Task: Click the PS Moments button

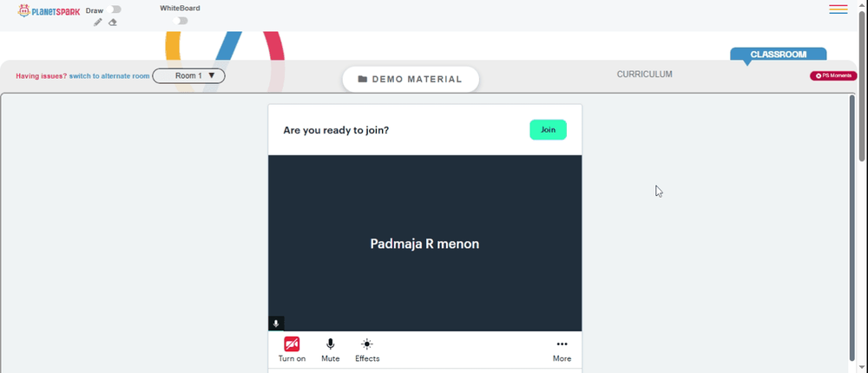Action: point(833,75)
